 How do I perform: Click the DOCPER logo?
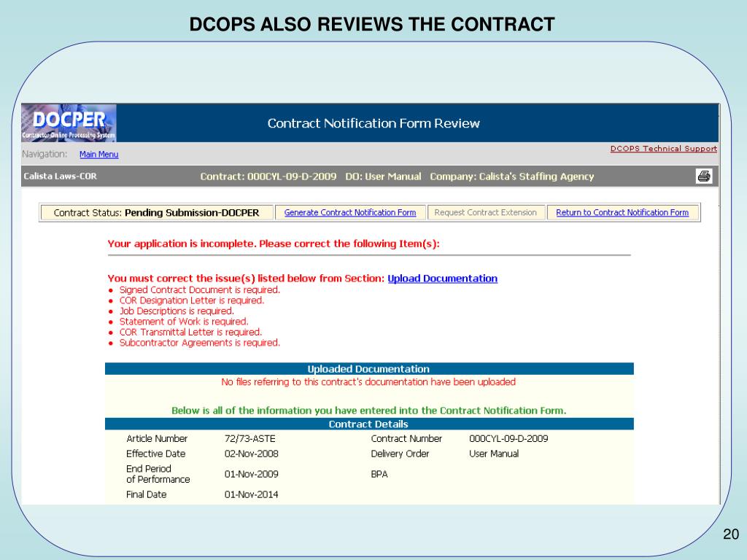pyautogui.click(x=69, y=122)
